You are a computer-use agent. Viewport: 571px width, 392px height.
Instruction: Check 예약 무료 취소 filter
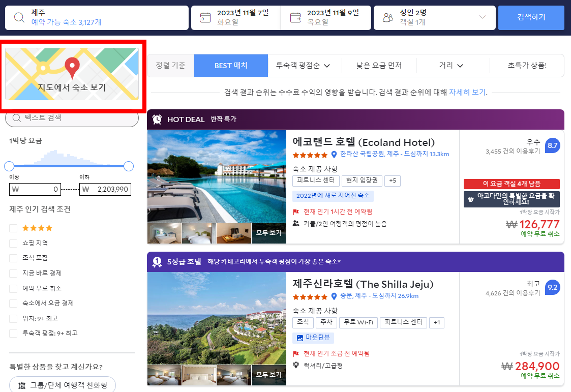click(13, 289)
